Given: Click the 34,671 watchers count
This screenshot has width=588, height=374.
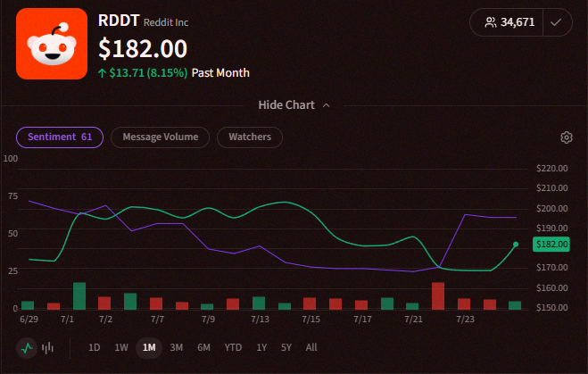Looking at the screenshot, I should click(510, 22).
